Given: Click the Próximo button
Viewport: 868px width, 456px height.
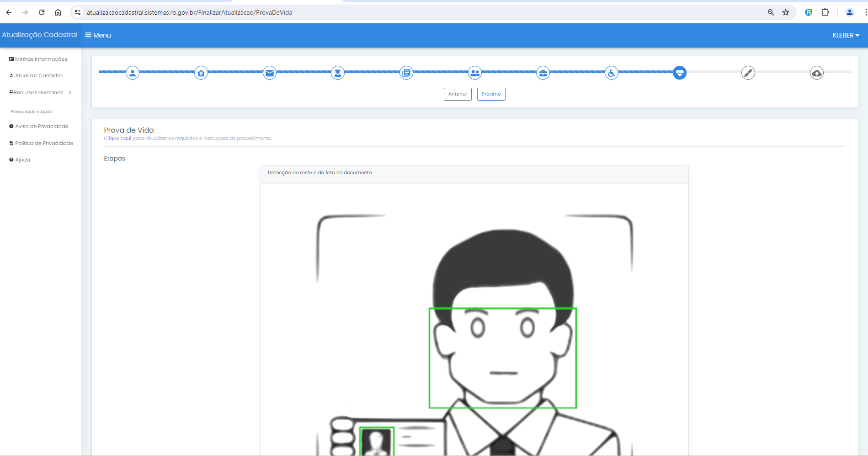Looking at the screenshot, I should (491, 94).
